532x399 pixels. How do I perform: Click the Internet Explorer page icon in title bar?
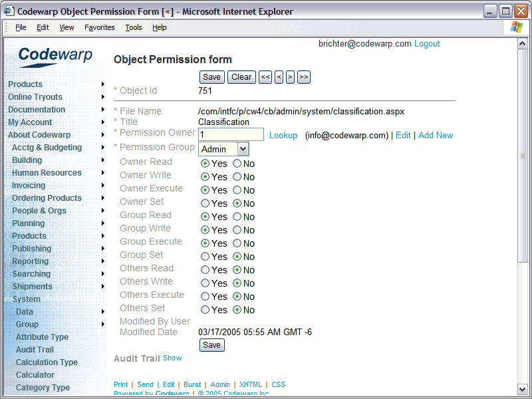click(x=9, y=11)
